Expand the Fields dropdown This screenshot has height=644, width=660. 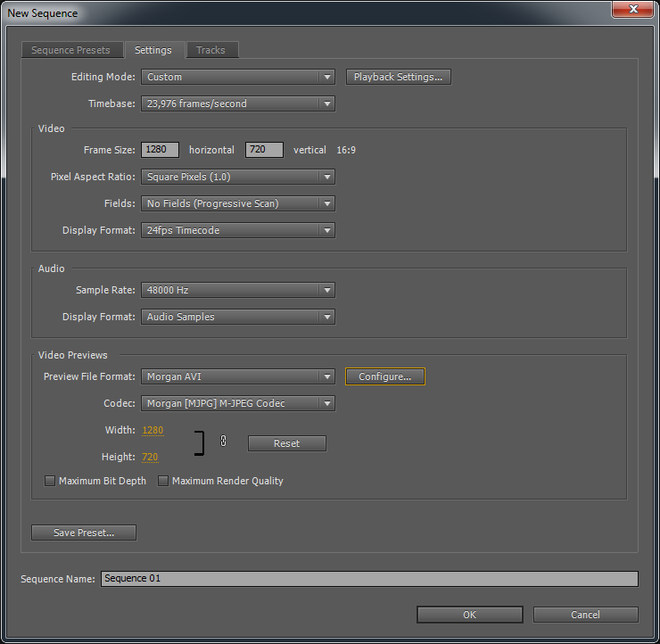[238, 204]
